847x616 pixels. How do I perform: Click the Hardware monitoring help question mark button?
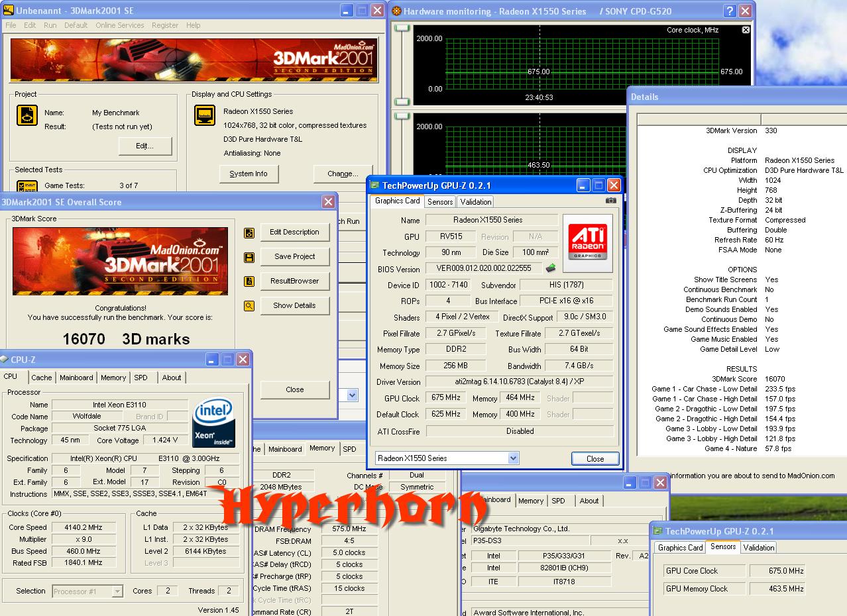coord(730,11)
